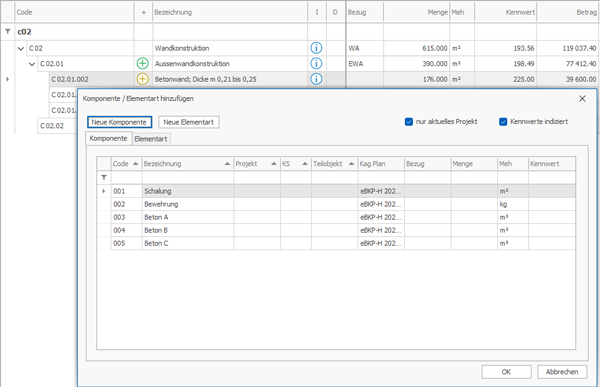This screenshot has width=600, height=387.
Task: Click Bezeichnung filter field in dialog grid
Action: pyautogui.click(x=188, y=178)
